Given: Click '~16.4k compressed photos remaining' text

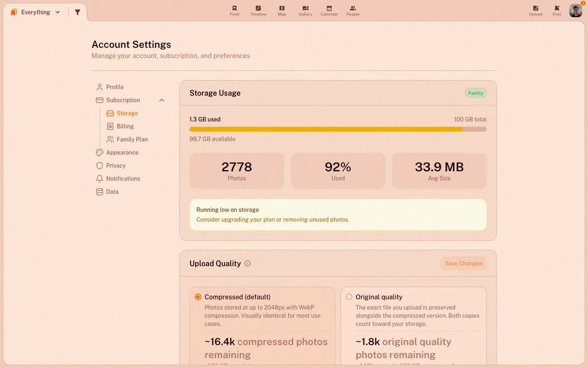Looking at the screenshot, I should click(266, 348).
